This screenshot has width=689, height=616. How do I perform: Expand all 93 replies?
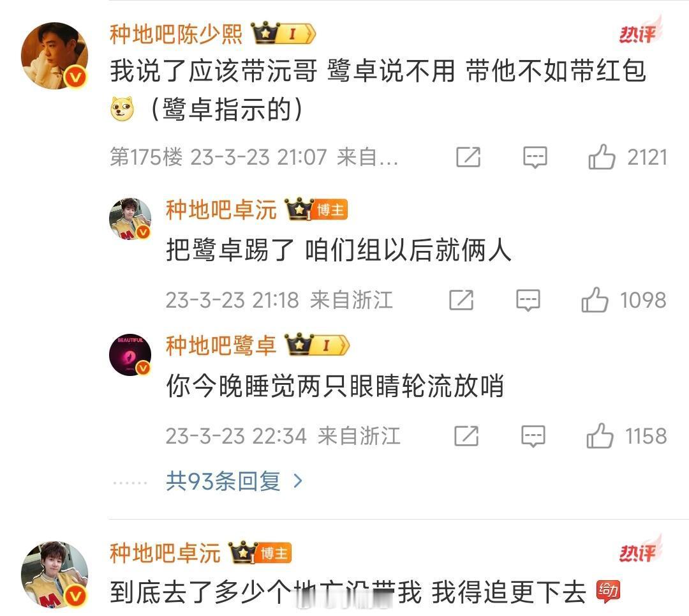coord(234,481)
